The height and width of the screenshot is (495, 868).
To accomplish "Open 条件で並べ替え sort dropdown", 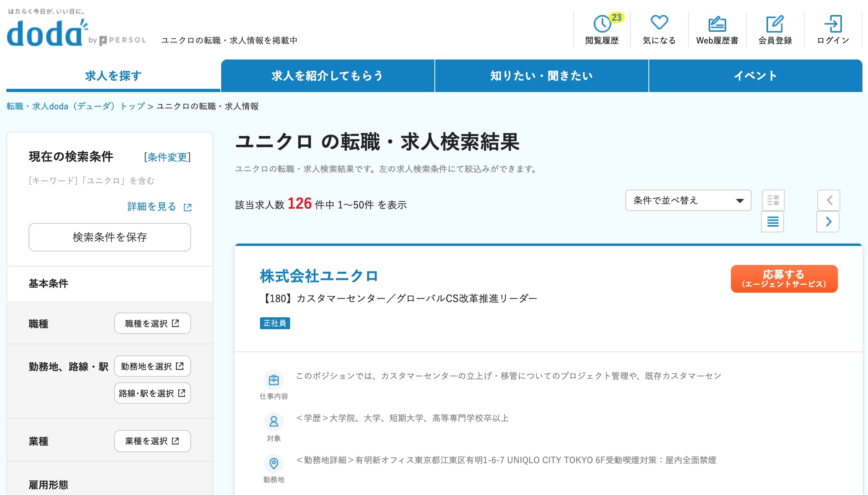I will (688, 200).
